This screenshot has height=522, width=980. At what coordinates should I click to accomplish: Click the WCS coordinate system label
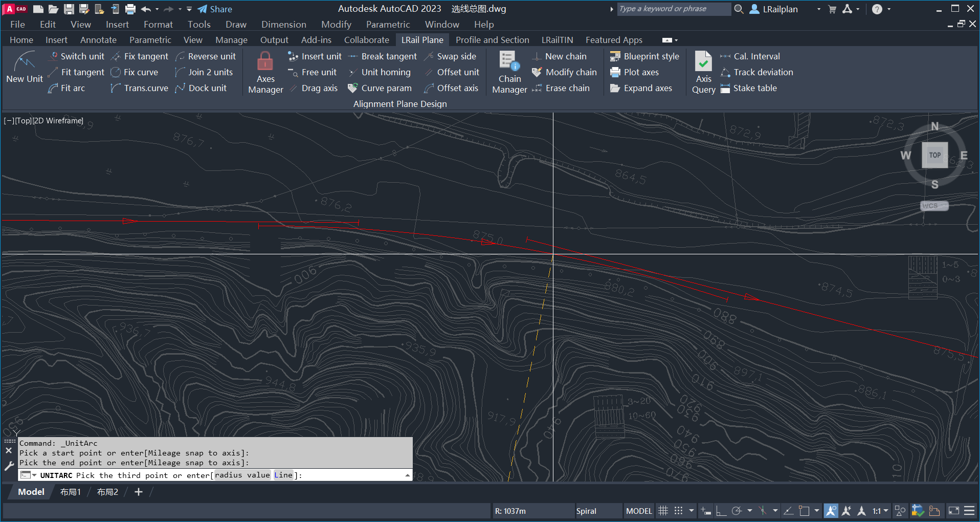click(x=934, y=206)
